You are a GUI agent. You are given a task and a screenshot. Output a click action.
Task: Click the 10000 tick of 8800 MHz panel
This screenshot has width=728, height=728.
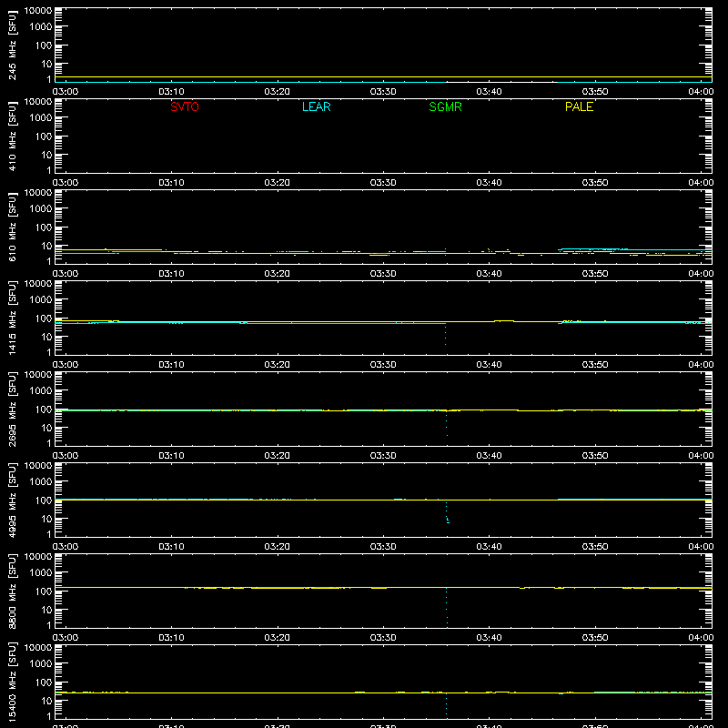point(38,557)
